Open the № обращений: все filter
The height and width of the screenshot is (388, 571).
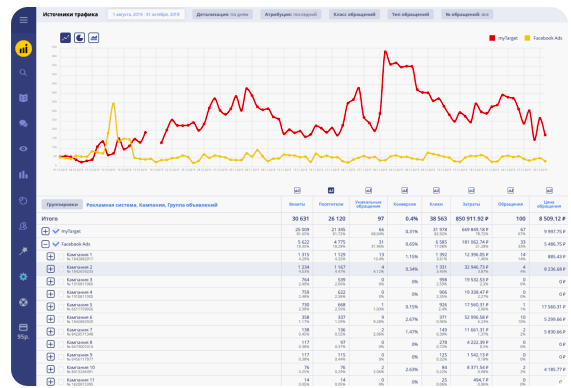coord(467,15)
